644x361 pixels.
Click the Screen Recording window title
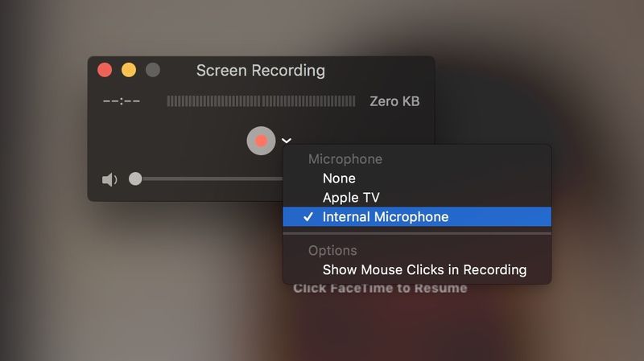[x=260, y=71]
